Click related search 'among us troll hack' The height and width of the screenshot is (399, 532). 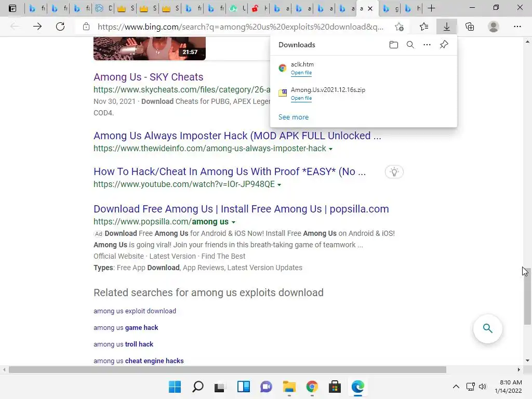(x=123, y=344)
